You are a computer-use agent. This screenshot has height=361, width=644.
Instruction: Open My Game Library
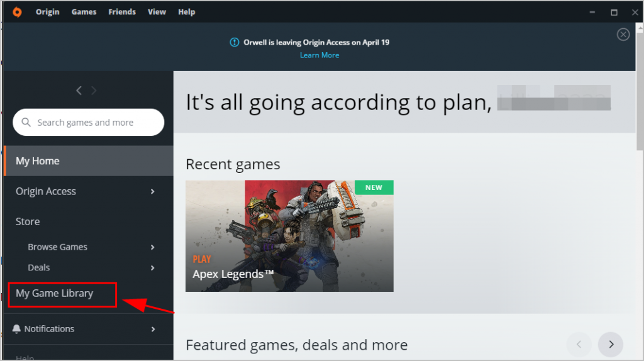(x=55, y=294)
